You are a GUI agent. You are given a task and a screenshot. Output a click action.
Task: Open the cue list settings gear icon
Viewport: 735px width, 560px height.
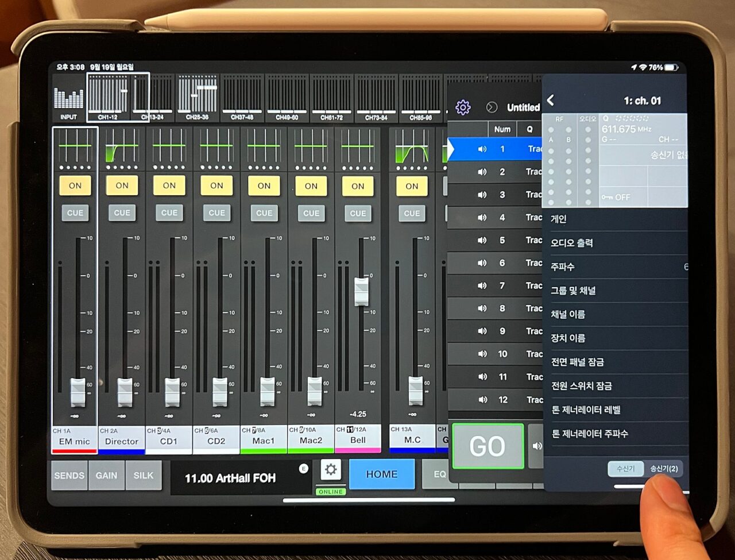463,107
